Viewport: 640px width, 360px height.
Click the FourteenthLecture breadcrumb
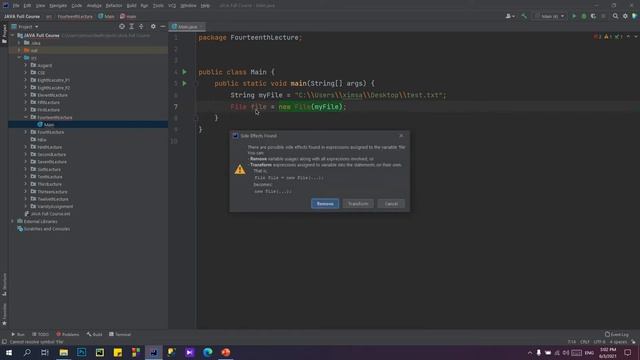75,16
